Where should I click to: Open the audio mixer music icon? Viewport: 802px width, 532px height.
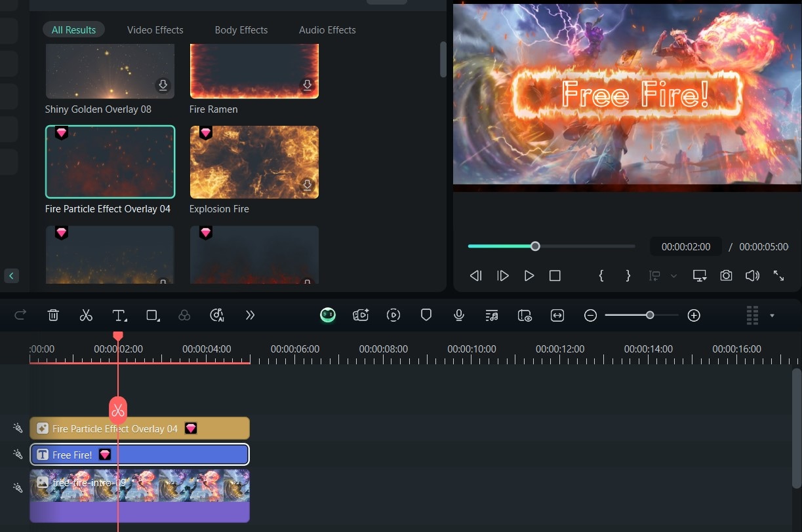492,315
